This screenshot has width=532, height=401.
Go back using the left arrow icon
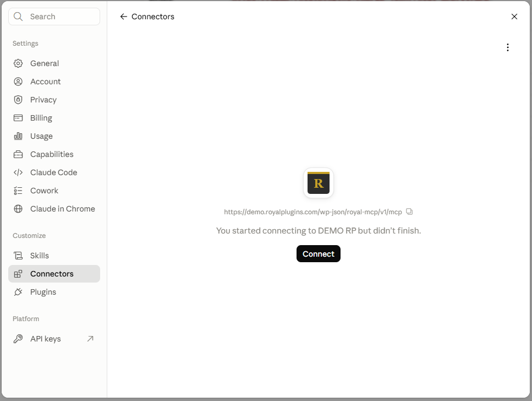123,17
